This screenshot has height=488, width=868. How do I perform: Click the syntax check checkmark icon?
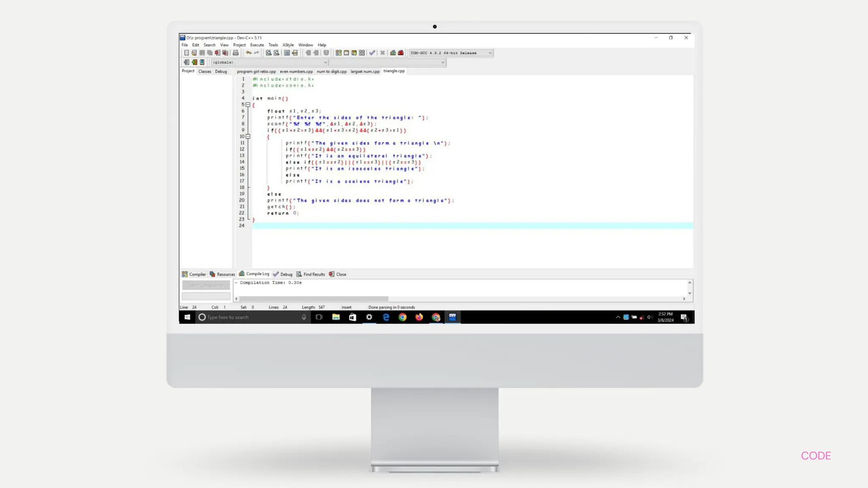[x=372, y=53]
